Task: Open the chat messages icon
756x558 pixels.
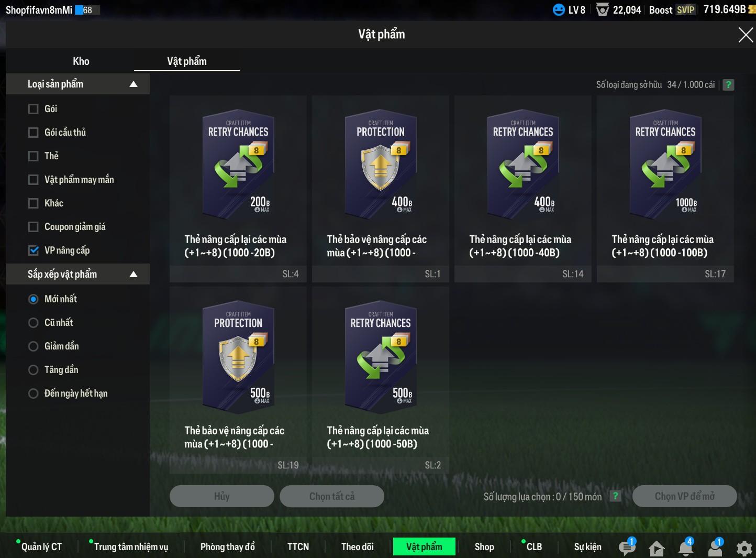Action: (x=626, y=548)
